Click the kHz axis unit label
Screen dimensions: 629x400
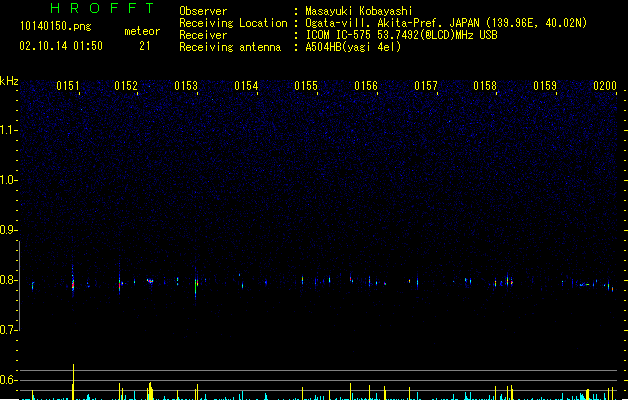tap(9, 81)
